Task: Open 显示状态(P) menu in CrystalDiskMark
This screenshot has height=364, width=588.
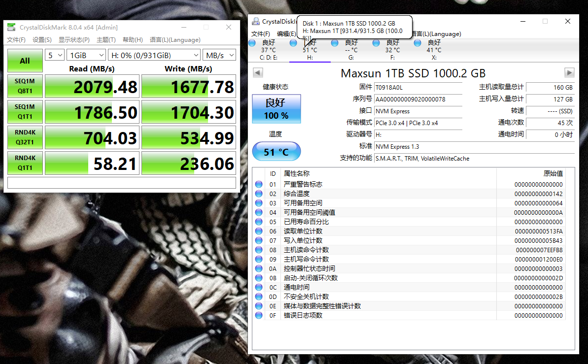Action: click(x=74, y=40)
